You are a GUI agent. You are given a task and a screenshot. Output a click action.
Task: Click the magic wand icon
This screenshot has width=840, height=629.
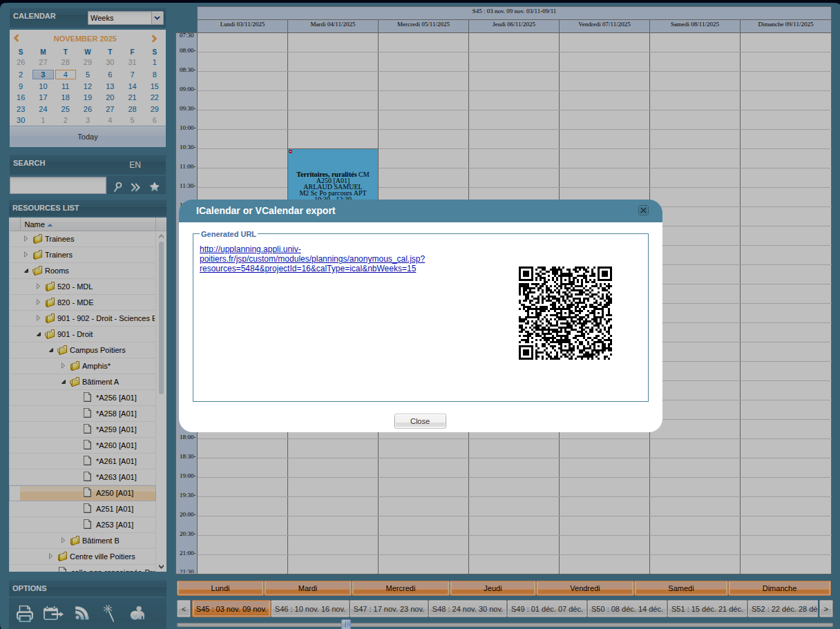(108, 612)
